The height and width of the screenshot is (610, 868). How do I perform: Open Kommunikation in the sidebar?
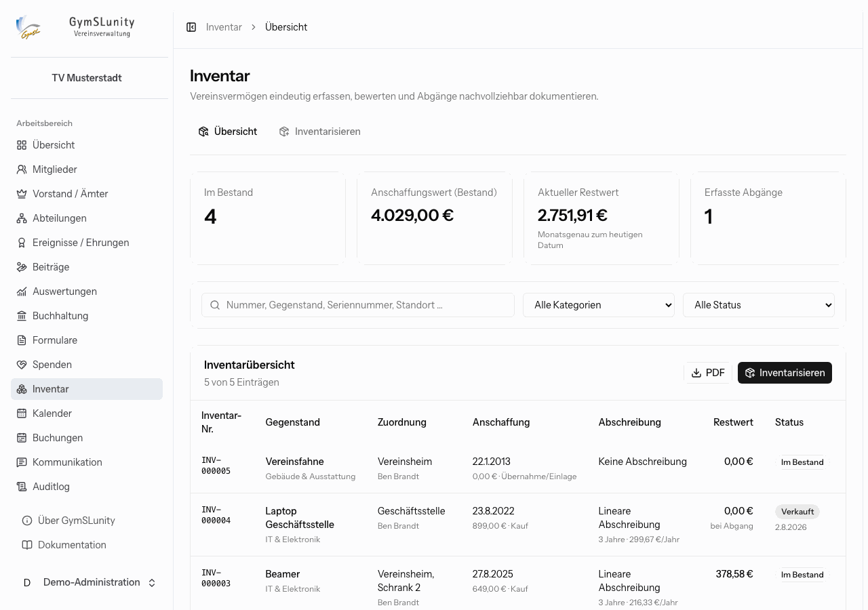(87, 462)
